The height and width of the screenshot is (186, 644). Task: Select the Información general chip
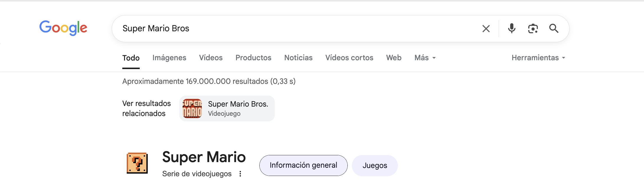(x=303, y=165)
